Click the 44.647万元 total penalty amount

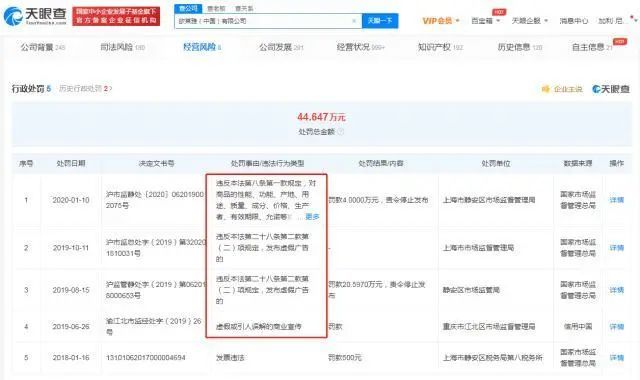click(321, 117)
